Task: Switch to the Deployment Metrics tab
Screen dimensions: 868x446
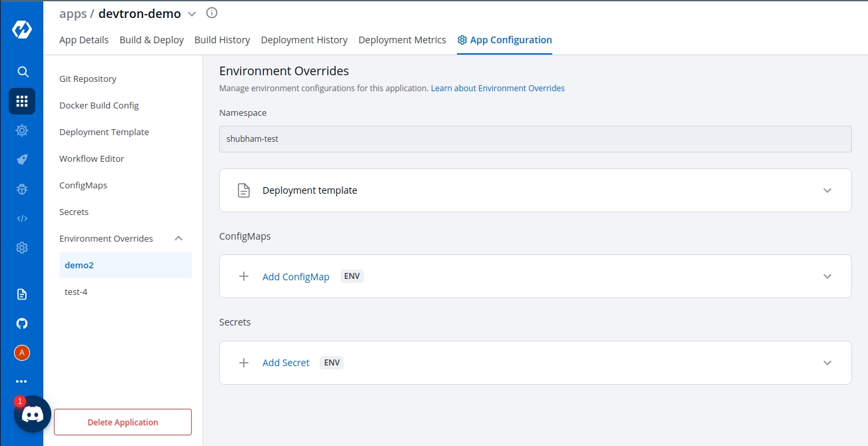Action: pos(402,40)
